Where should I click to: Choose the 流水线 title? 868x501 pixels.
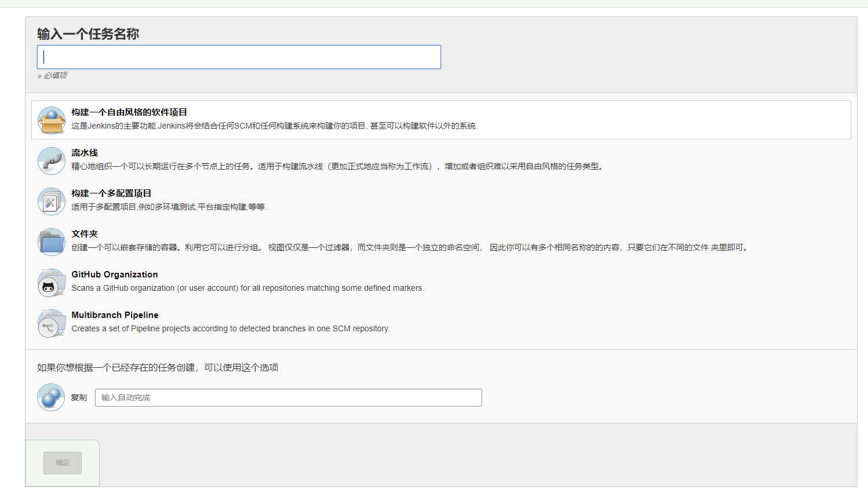[85, 153]
